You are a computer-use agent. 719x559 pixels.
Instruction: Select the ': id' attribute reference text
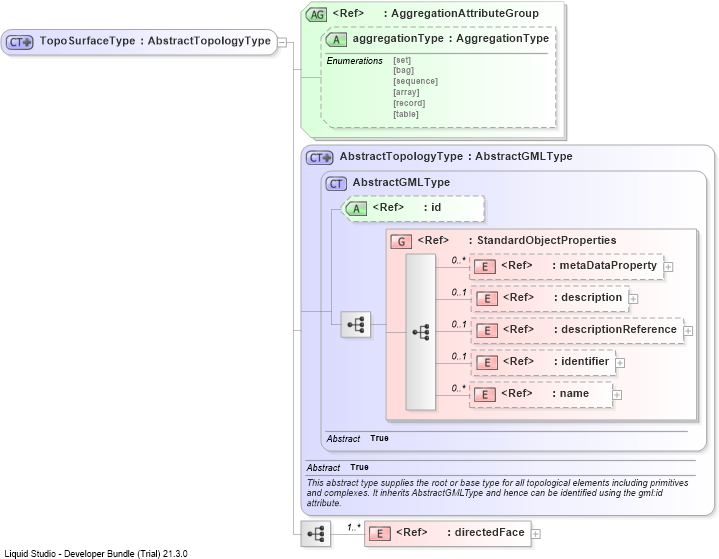coord(432,208)
